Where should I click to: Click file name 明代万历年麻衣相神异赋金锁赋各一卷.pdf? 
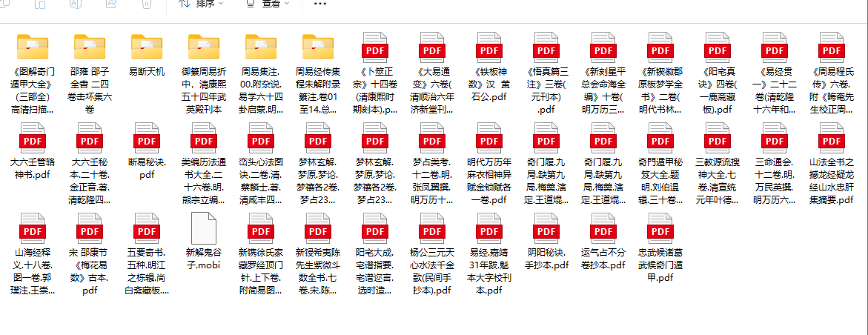(x=491, y=181)
